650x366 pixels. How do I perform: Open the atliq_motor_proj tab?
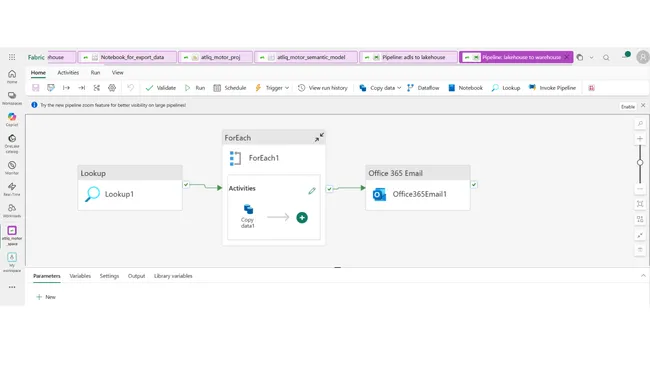[216, 57]
